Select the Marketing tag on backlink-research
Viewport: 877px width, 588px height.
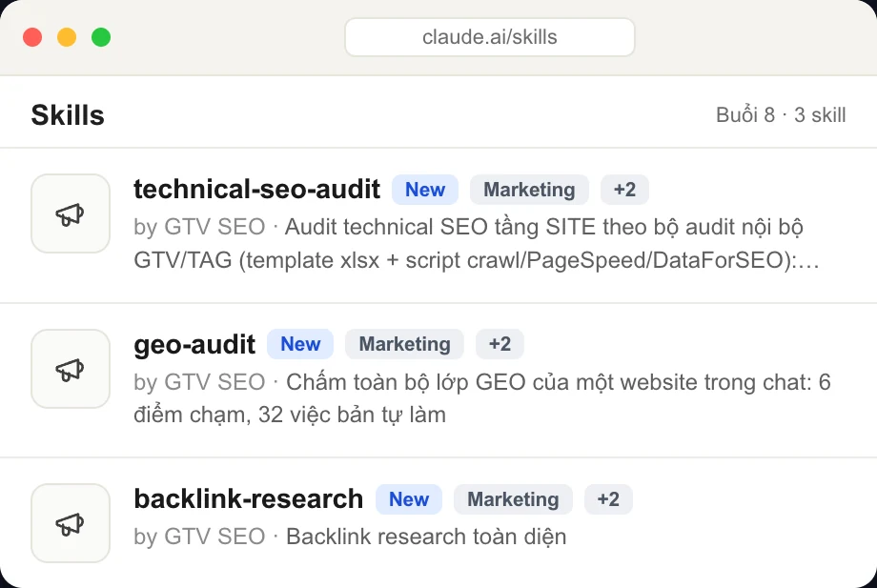(x=513, y=499)
